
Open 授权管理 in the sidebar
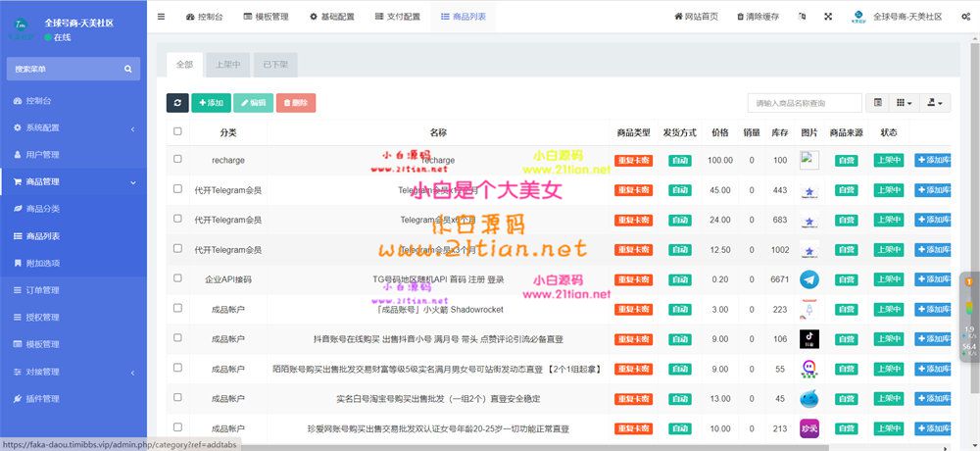tap(73, 317)
